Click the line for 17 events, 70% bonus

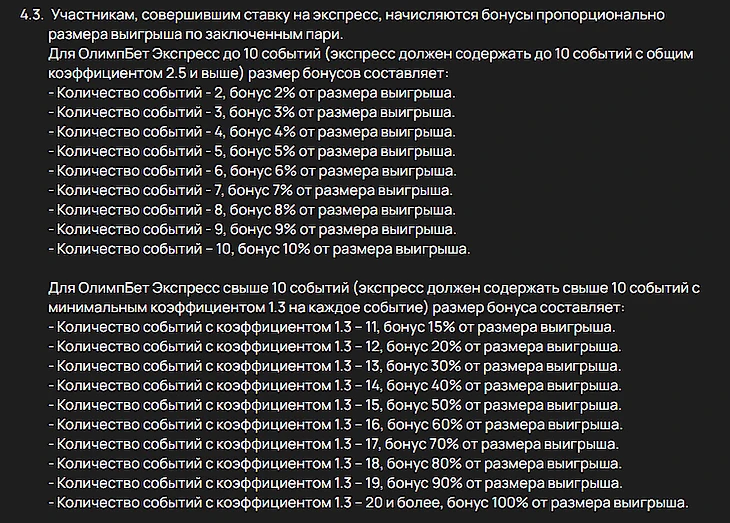pos(335,444)
